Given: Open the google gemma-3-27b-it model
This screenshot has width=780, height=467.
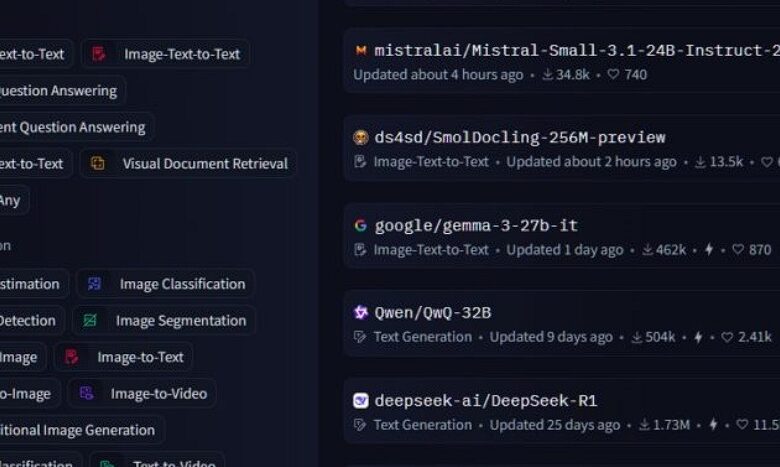Looking at the screenshot, I should tap(477, 226).
